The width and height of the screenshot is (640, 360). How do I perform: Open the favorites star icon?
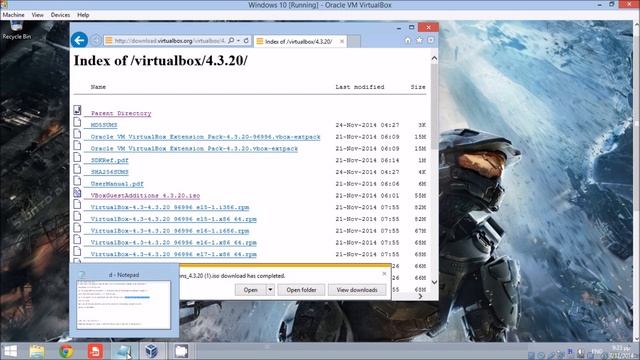click(419, 40)
